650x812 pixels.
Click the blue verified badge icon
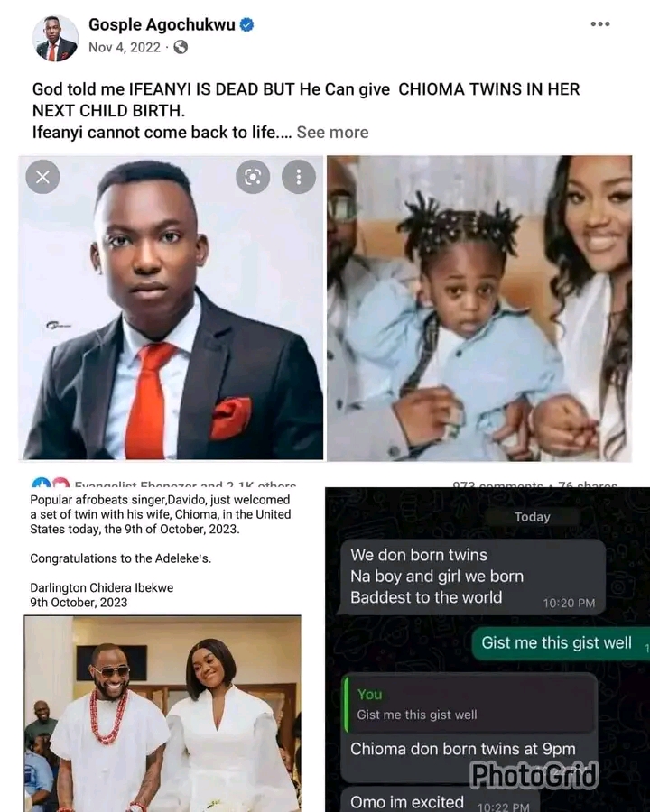[246, 24]
